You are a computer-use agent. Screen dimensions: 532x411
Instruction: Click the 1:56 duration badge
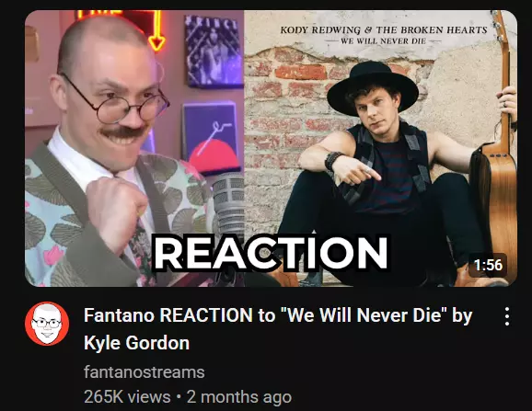tap(488, 265)
